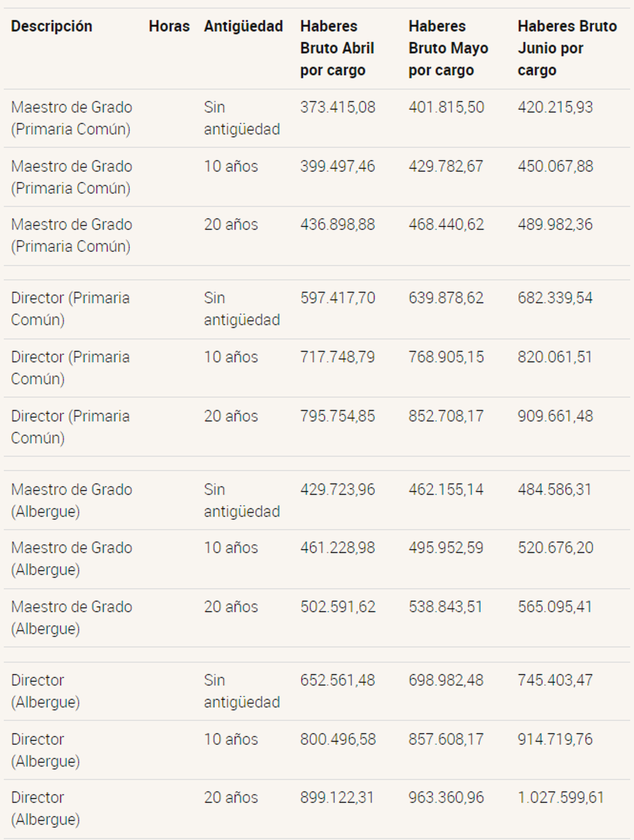The image size is (634, 840).
Task: Click the Descripción column header
Action: click(51, 26)
